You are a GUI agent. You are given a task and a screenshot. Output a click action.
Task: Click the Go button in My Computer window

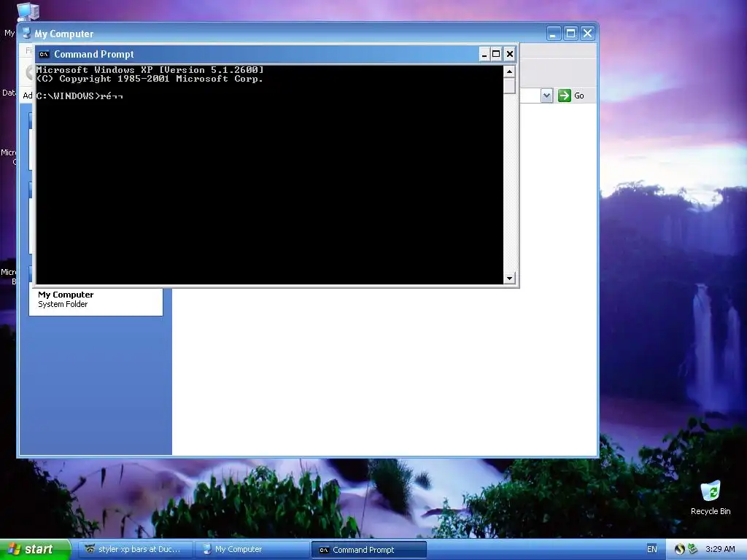pyautogui.click(x=571, y=96)
